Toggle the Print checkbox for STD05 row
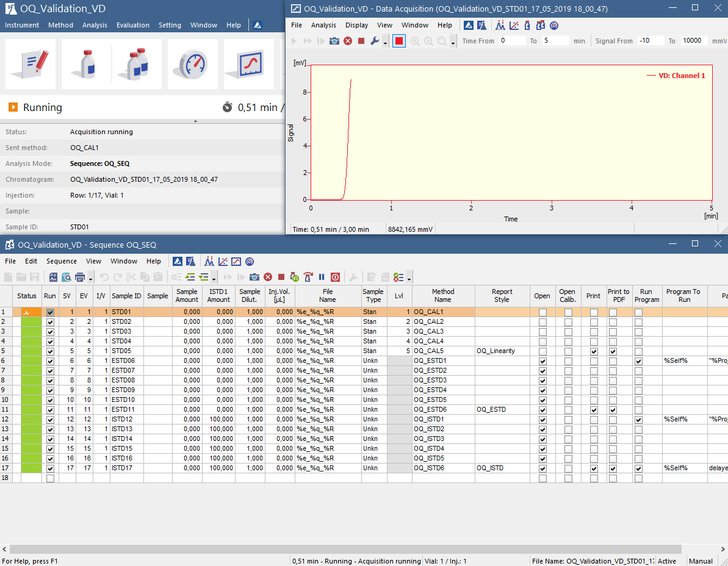The image size is (728, 566). tap(594, 351)
